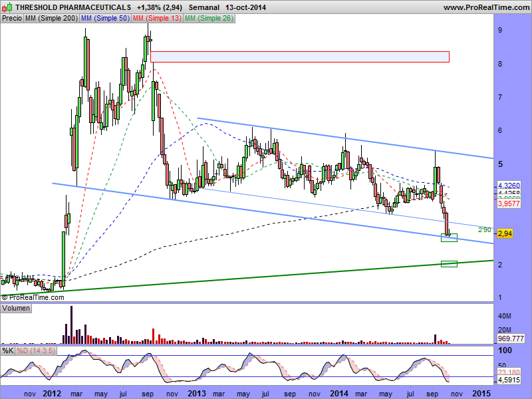Click the © ProRealTime.com copyright text
Image resolution: width=532 pixels, height=399 pixels.
pyautogui.click(x=33, y=297)
